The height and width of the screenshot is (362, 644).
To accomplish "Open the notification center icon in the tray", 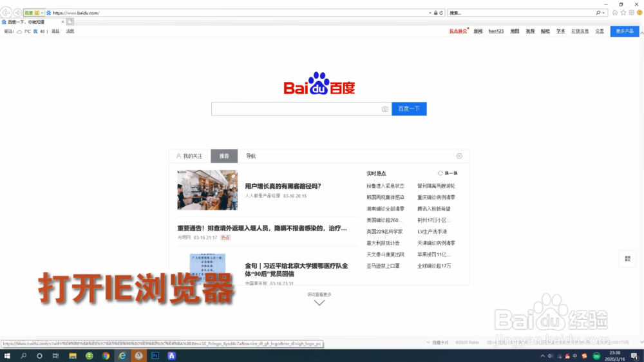I will (x=634, y=356).
